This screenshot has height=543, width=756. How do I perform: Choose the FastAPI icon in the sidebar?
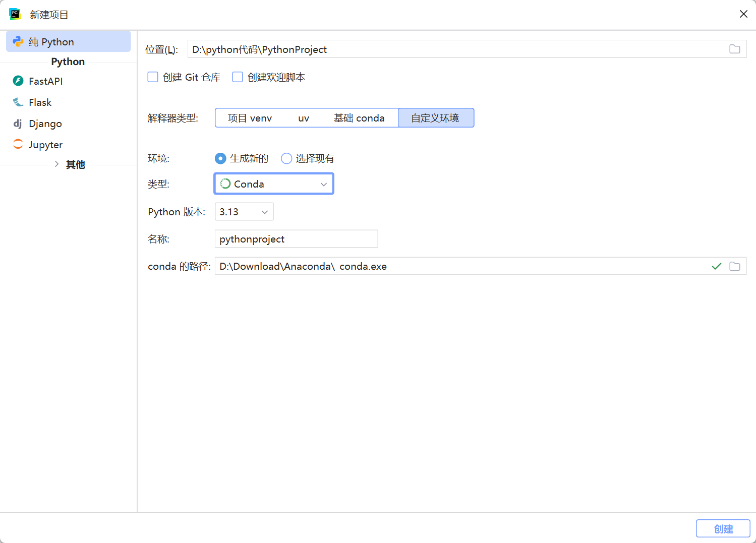(18, 81)
